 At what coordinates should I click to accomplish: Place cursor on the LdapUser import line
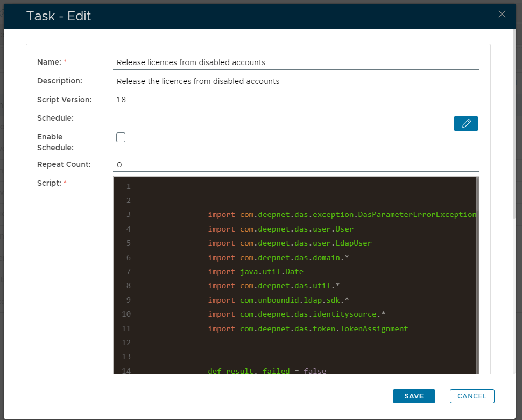point(290,243)
